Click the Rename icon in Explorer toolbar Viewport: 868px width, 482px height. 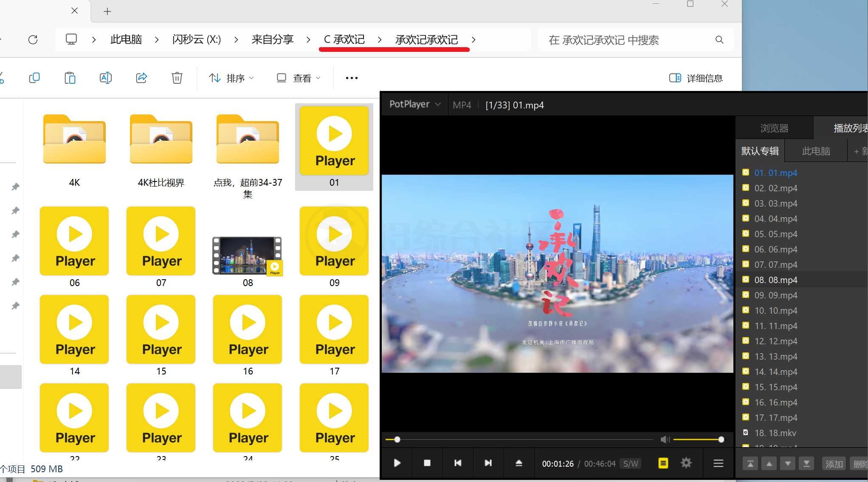[106, 78]
